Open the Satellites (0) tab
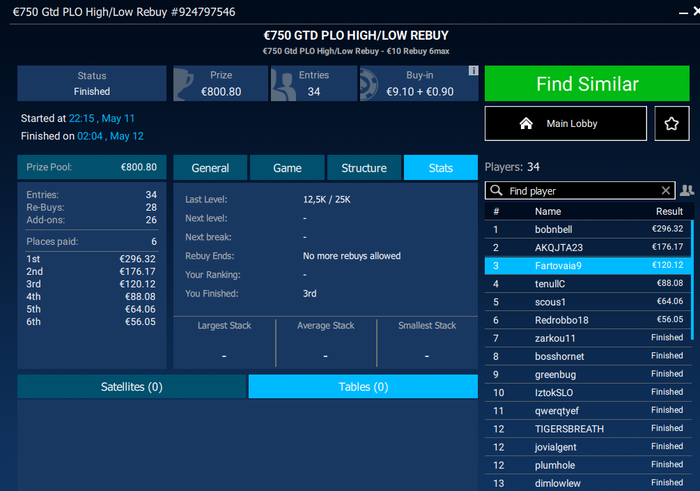The height and width of the screenshot is (491, 700). point(132,387)
